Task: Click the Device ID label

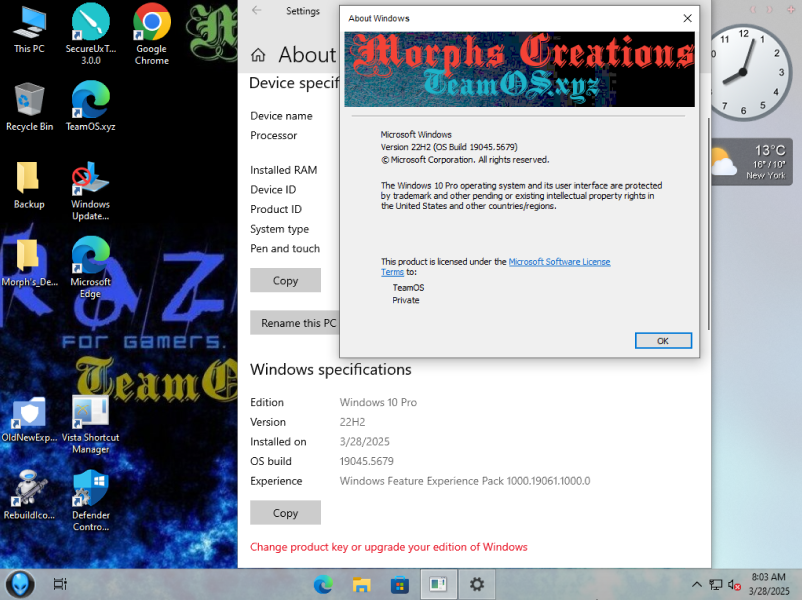Action: click(273, 190)
